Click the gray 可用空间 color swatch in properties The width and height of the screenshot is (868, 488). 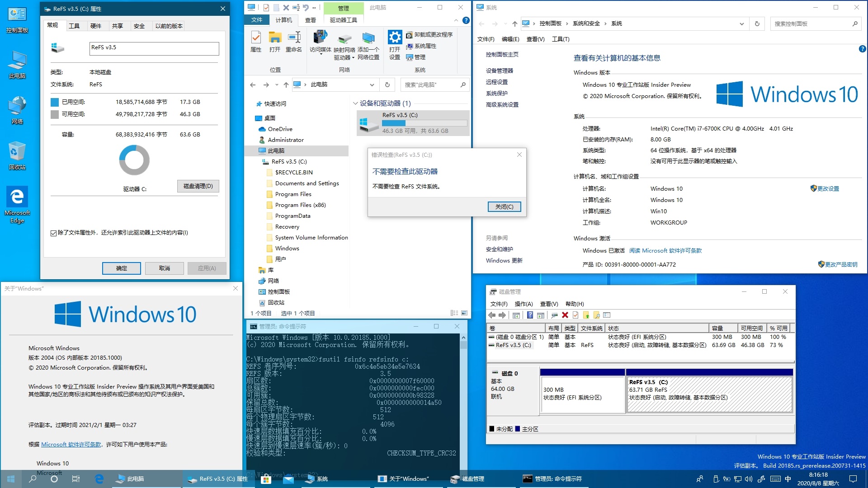click(x=55, y=114)
